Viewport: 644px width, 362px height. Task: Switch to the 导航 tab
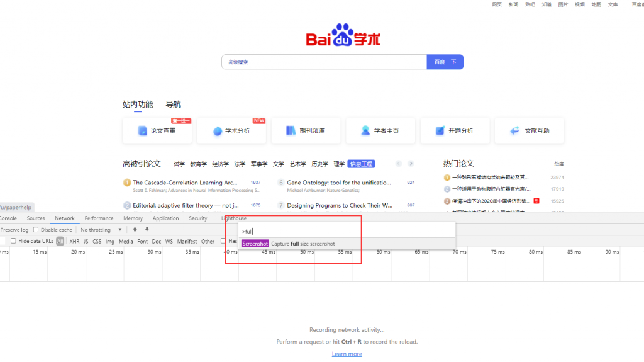(173, 105)
